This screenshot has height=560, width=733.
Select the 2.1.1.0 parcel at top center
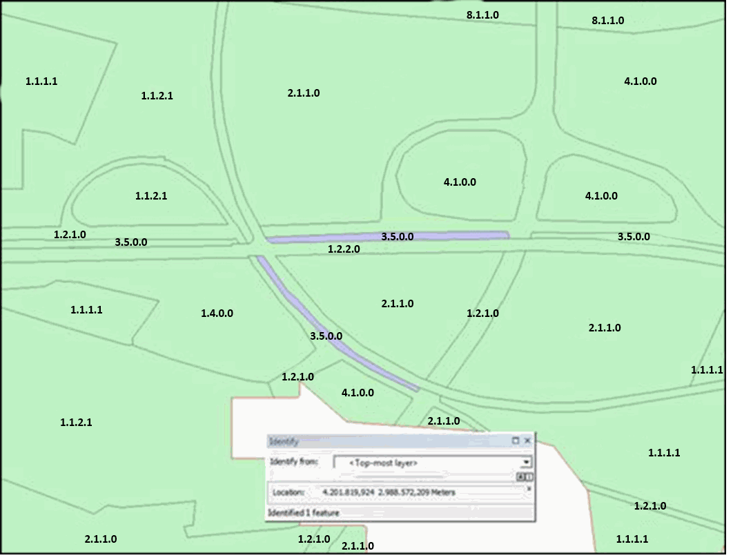click(x=304, y=91)
